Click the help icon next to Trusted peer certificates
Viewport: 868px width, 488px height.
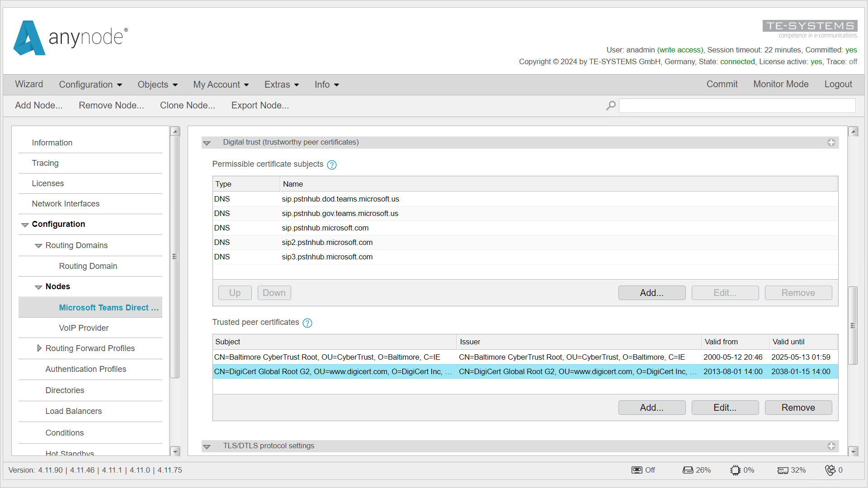click(307, 322)
